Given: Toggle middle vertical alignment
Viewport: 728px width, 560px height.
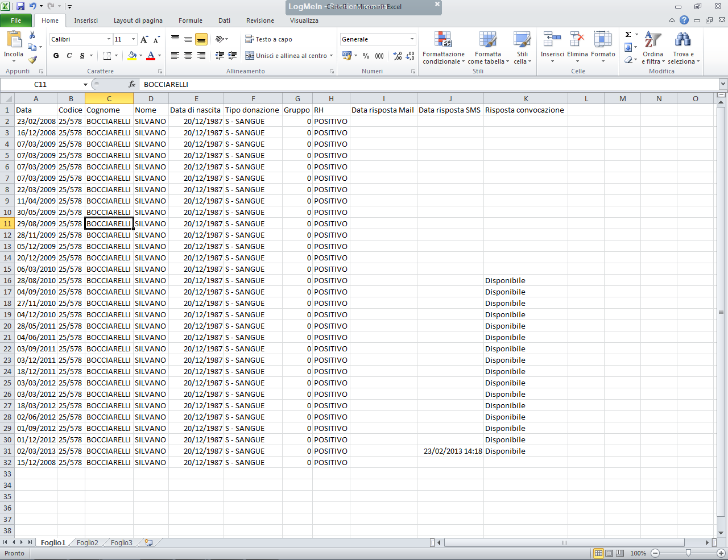Looking at the screenshot, I should click(x=188, y=39).
